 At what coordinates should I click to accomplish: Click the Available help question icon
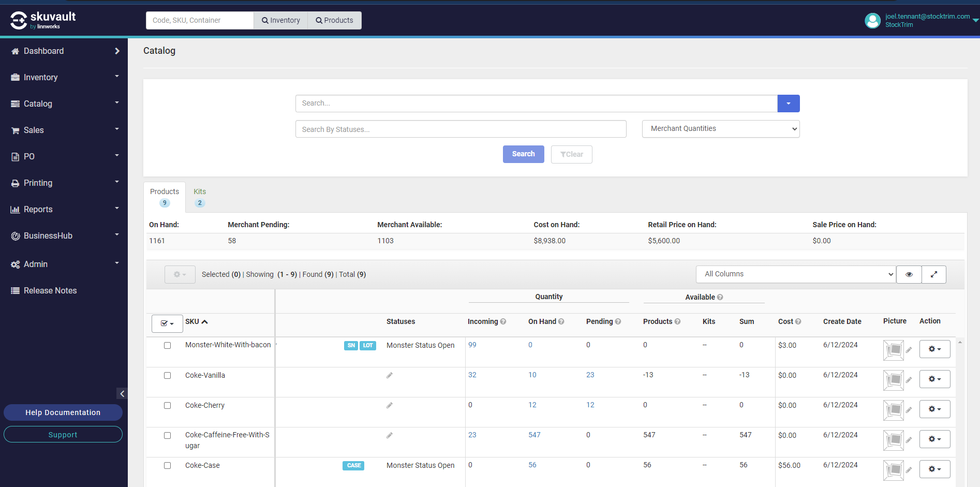coord(720,297)
